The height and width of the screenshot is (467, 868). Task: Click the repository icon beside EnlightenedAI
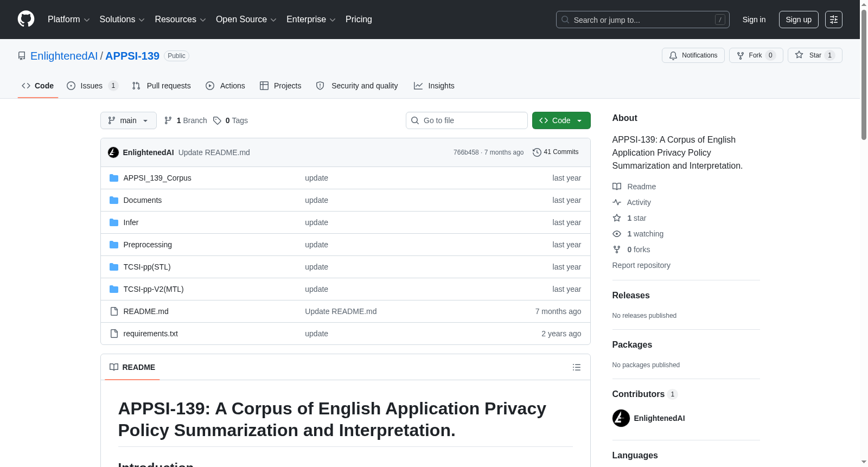22,56
